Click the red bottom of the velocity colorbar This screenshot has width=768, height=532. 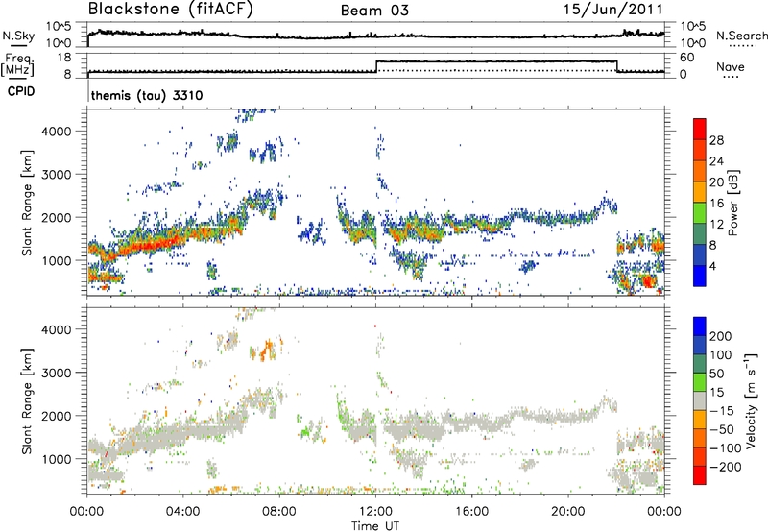[700, 475]
